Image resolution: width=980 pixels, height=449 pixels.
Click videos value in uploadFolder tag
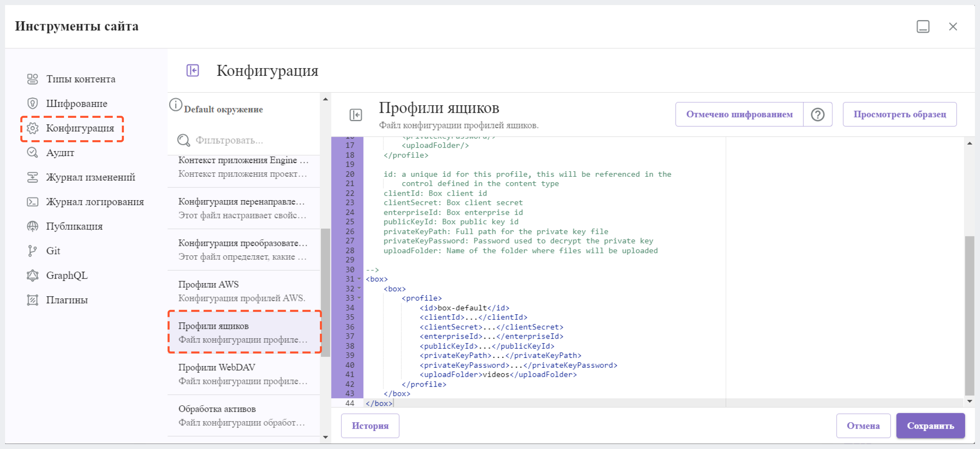(496, 375)
